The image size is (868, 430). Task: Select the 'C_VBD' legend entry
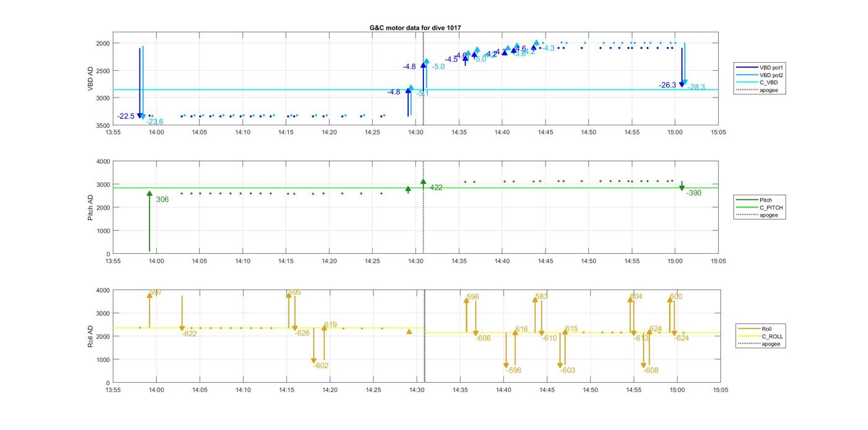pos(769,83)
